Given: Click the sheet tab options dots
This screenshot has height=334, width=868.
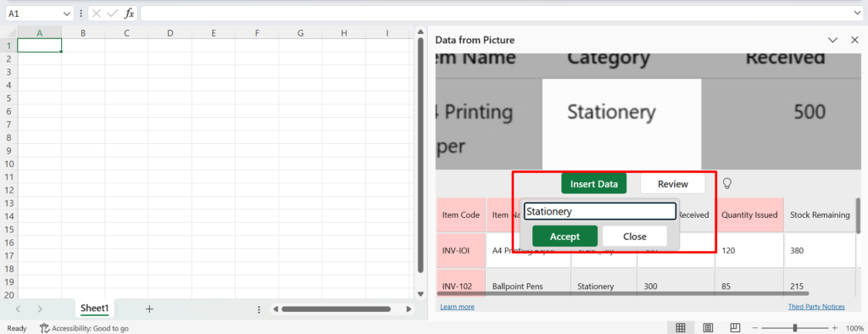Looking at the screenshot, I should coord(259,309).
